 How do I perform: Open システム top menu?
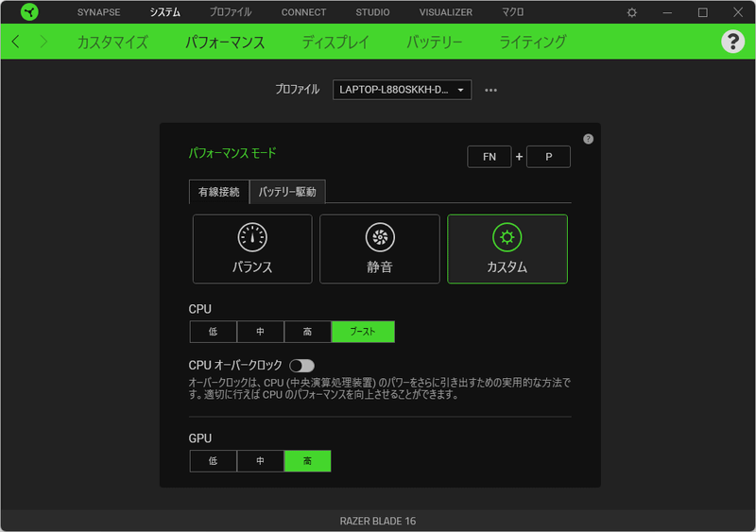point(164,12)
